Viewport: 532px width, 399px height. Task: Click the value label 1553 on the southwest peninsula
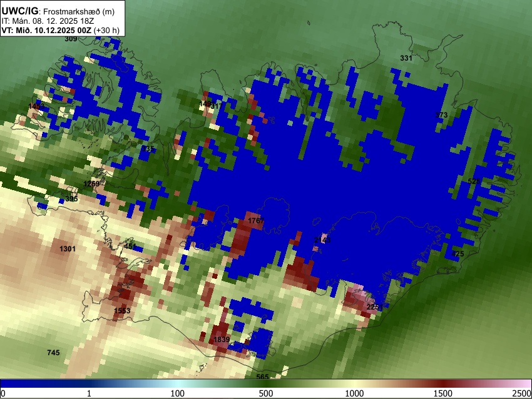click(x=122, y=311)
